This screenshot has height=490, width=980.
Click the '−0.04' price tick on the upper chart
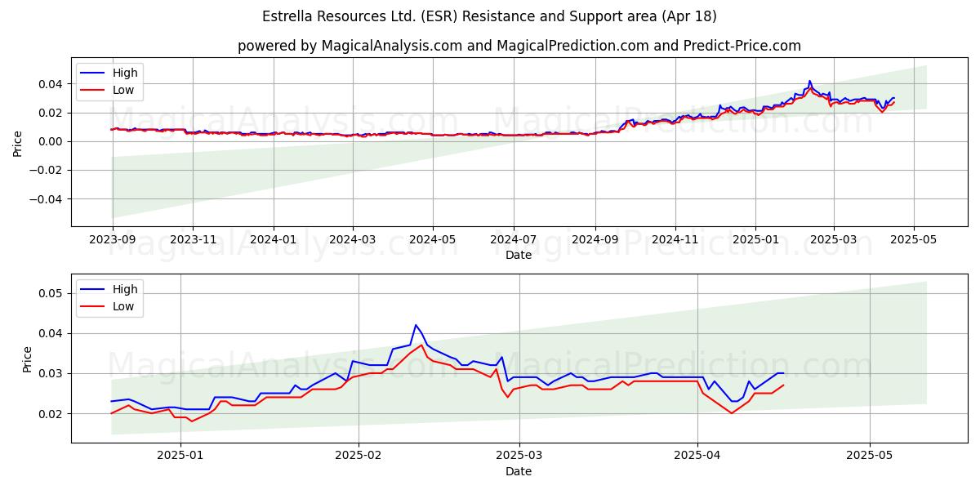coord(47,199)
